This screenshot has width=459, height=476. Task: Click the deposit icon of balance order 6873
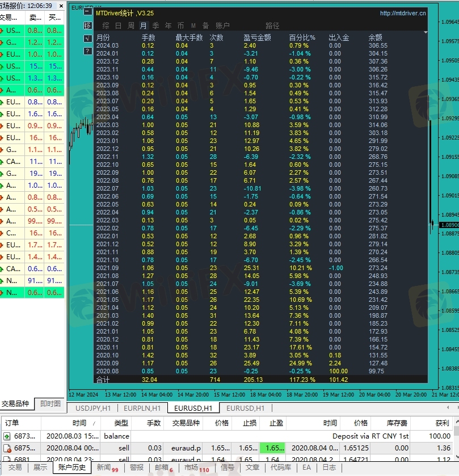tap(7, 436)
